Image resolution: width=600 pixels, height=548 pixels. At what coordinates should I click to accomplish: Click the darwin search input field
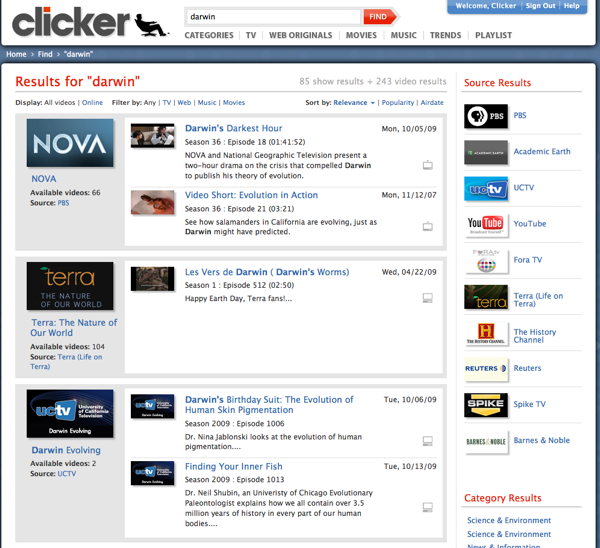273,17
